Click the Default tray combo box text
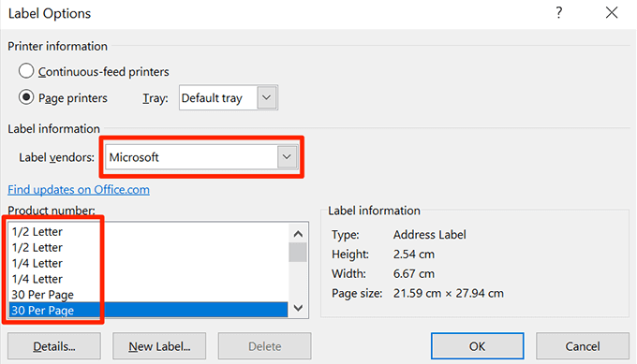Viewport: 637px width, 364px height. pyautogui.click(x=212, y=98)
